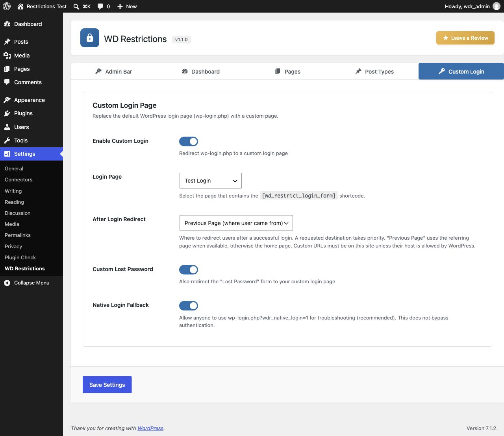This screenshot has width=504, height=436.
Task: Click the Plugins plug icon
Action: [x=7, y=113]
